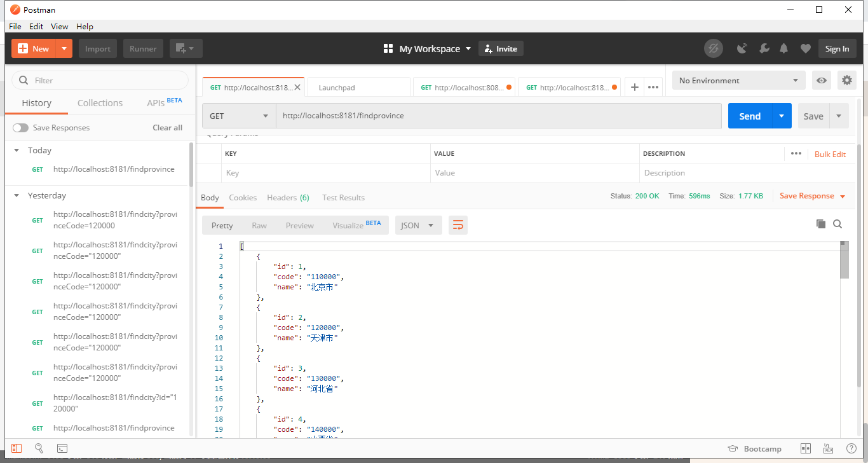Collapse the Today history group
Screen dimensions: 868x463
(17, 151)
